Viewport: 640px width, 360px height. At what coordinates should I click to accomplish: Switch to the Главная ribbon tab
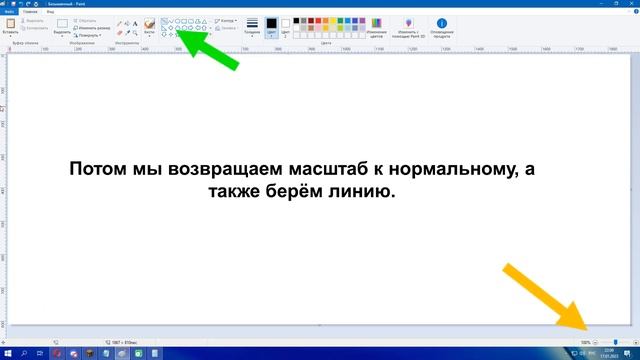30,12
